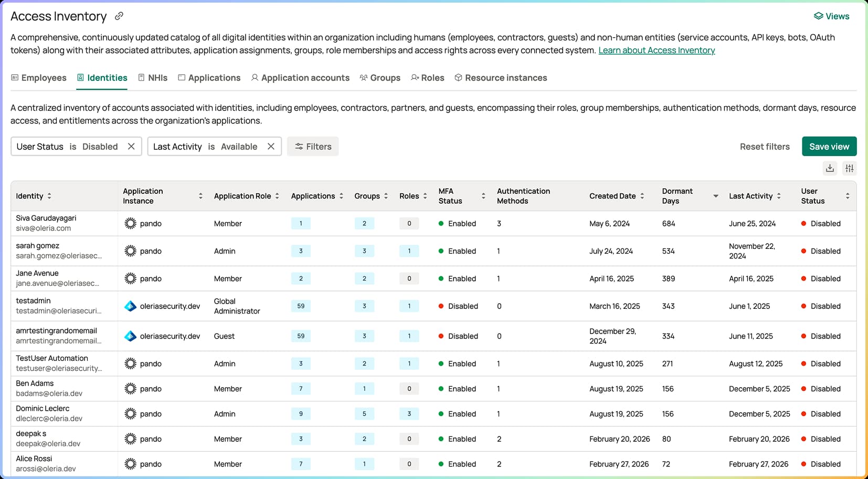Sort by Groups column
This screenshot has width=868, height=479.
click(386, 196)
